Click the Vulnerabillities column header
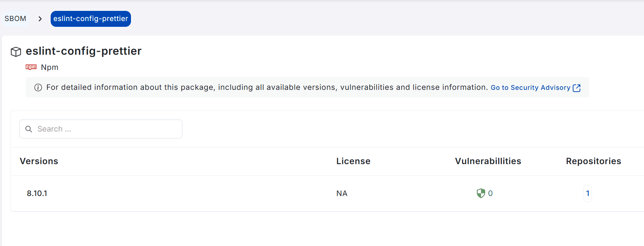Image resolution: width=644 pixels, height=246 pixels. (x=488, y=161)
